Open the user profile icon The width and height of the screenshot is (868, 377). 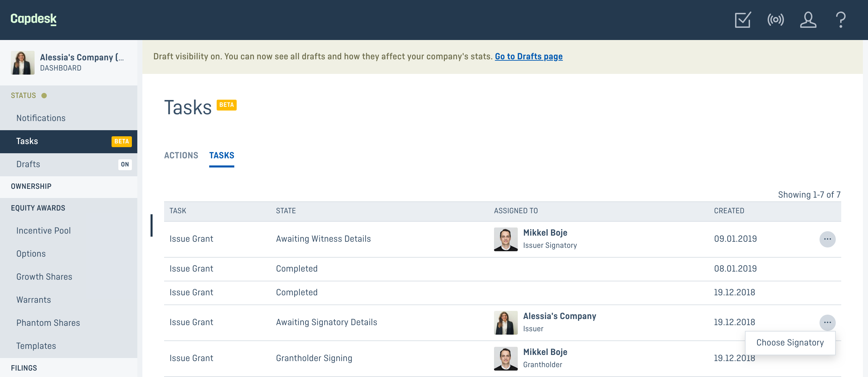[808, 20]
